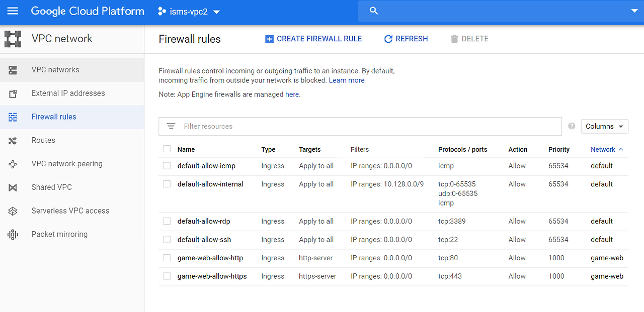Open Shared VPC menu item
The image size is (644, 312).
pyautogui.click(x=72, y=187)
